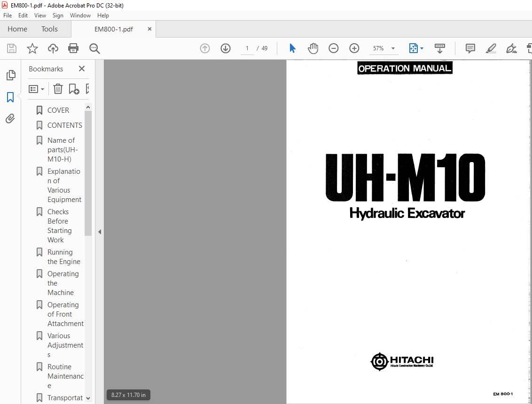Close the EM800-1.pdf tab
The height and width of the screenshot is (404, 532).
(x=149, y=29)
